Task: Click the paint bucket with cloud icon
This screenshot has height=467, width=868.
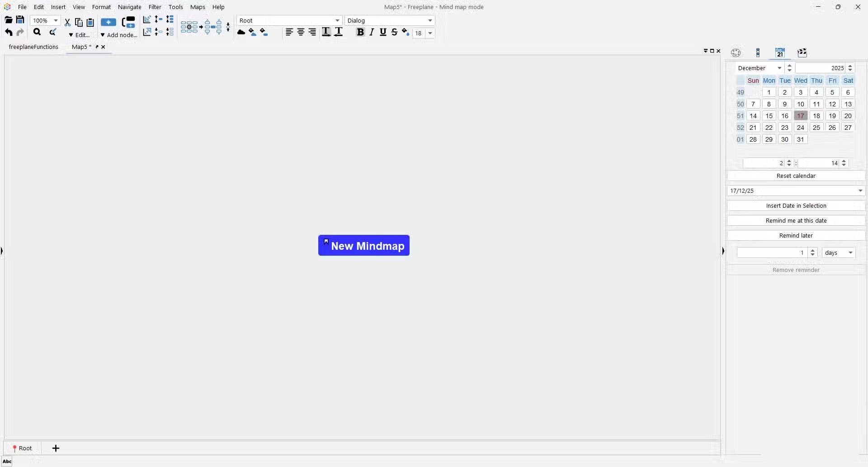Action: [253, 32]
